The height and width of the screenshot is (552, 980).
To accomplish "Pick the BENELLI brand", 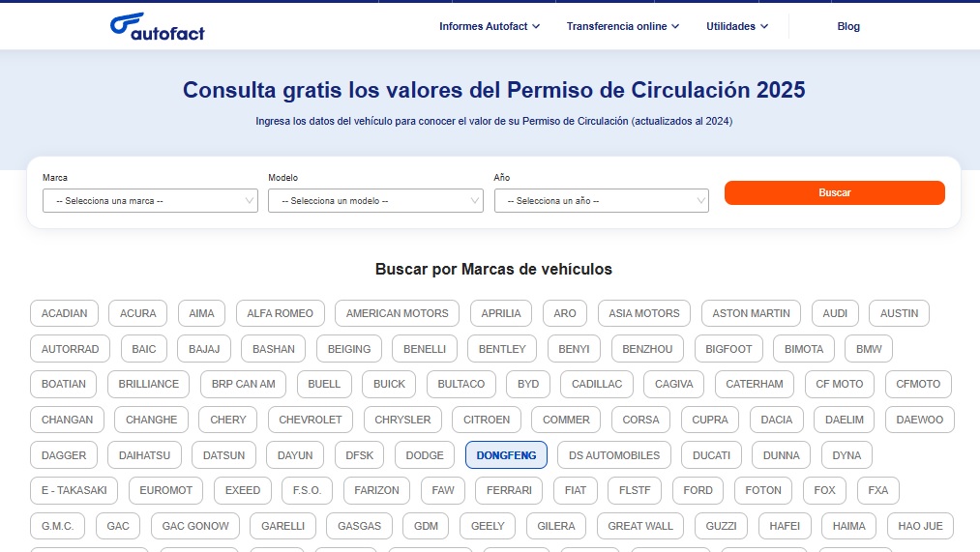I will tap(425, 349).
